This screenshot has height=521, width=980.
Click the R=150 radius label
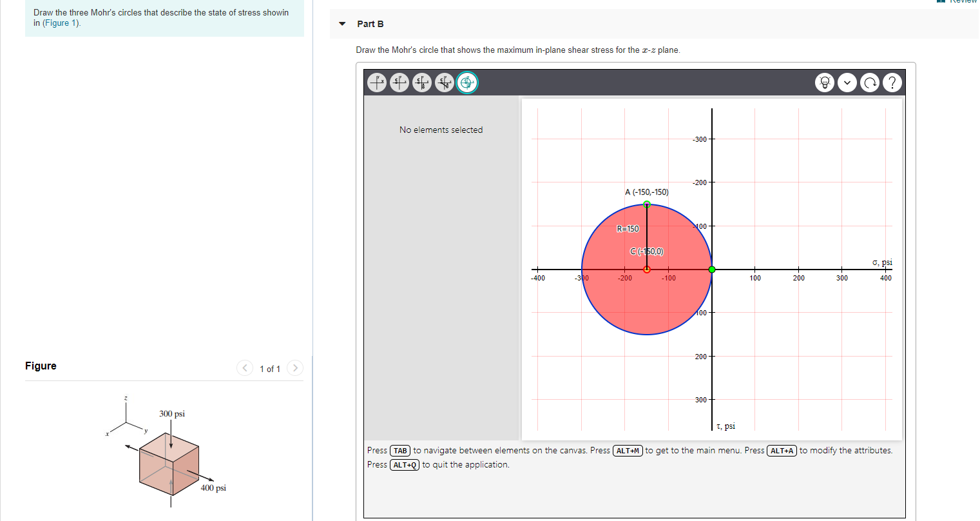click(628, 229)
